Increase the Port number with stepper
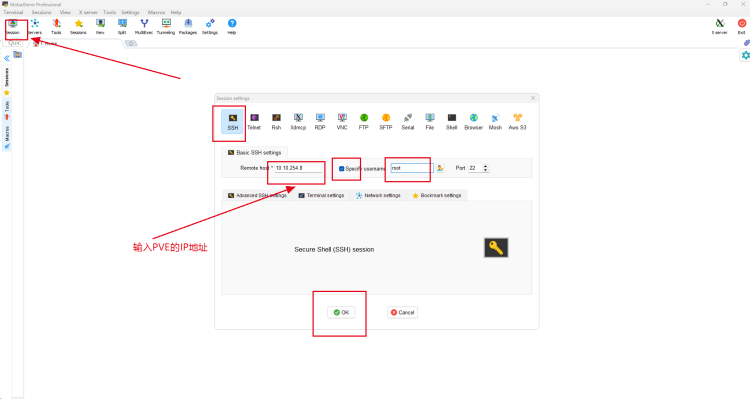Screen dimensions: 750x399 coord(485,166)
